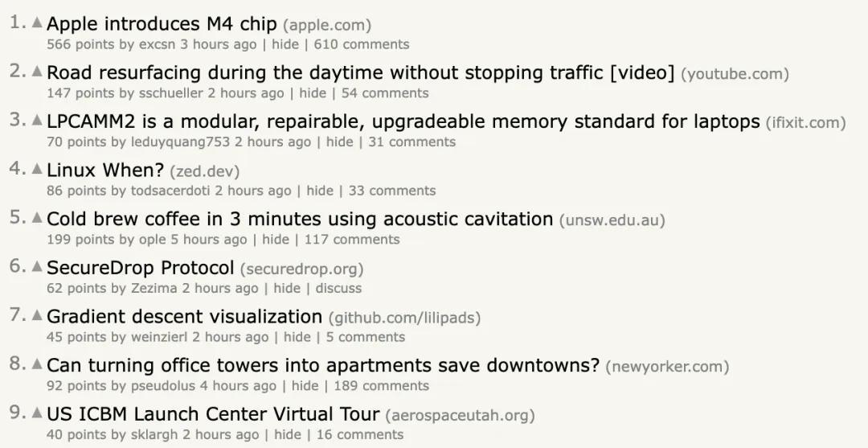868x448 pixels.
Task: Hide the Road resurfacing story
Action: [313, 93]
